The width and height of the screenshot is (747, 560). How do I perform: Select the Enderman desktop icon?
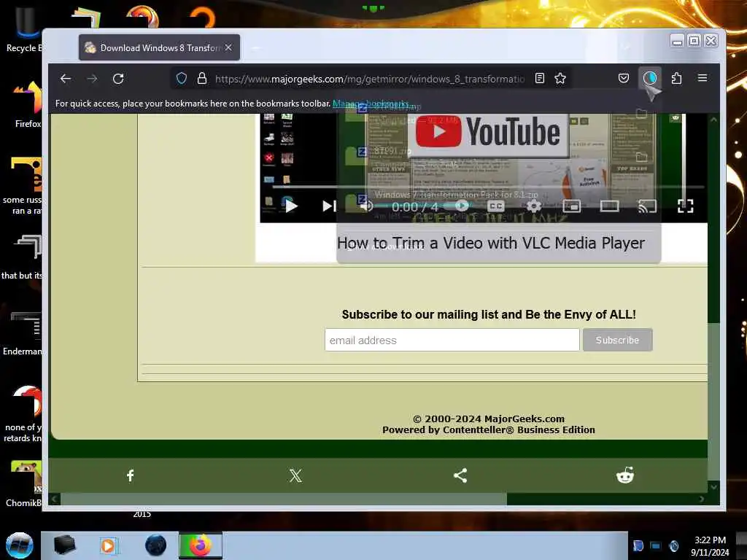(23, 333)
